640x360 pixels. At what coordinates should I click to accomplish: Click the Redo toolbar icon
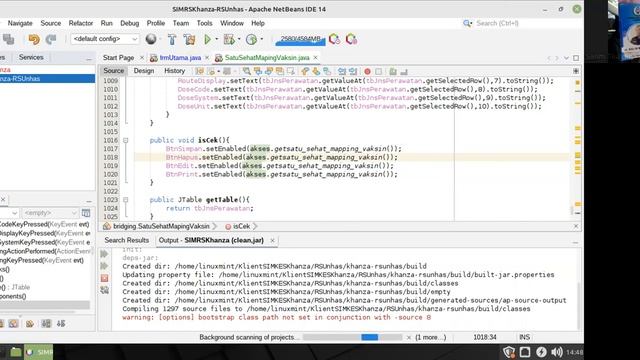pyautogui.click(x=51, y=39)
